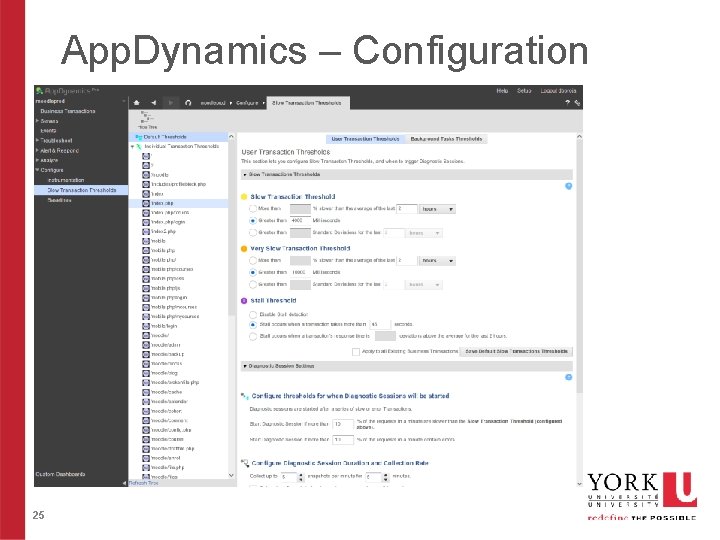Open Slow Transaction Thresholds in sidebar
720x540 pixels.
click(x=81, y=190)
